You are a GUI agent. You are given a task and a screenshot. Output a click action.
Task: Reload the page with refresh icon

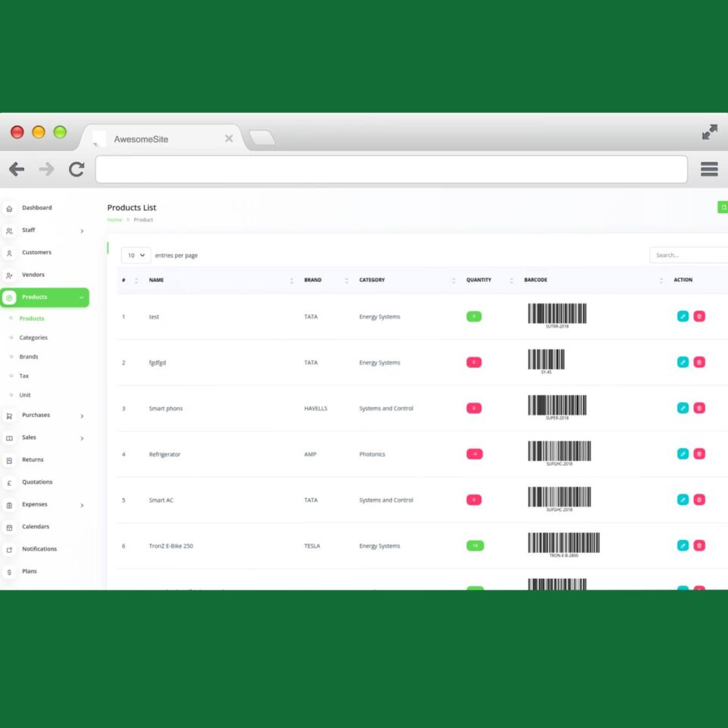click(x=77, y=169)
